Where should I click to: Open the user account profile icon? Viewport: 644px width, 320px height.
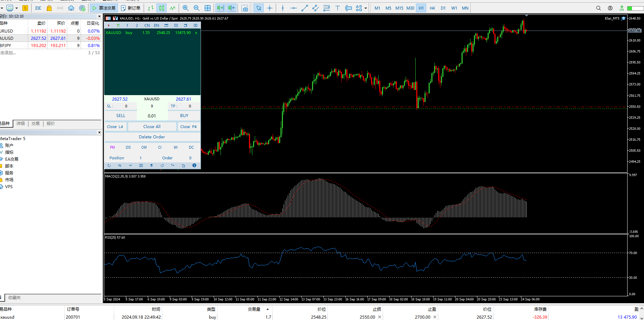tap(610, 8)
